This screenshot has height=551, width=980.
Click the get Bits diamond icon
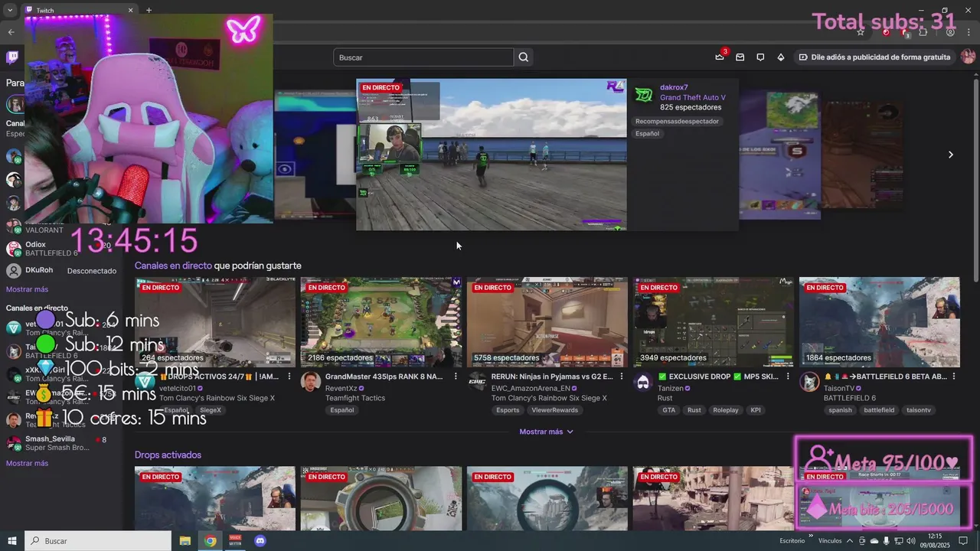[781, 57]
